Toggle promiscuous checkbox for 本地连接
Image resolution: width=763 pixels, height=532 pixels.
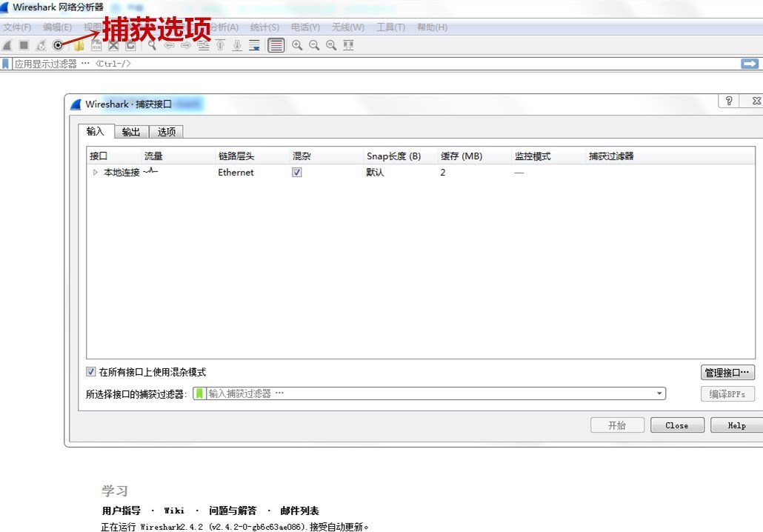tap(297, 173)
